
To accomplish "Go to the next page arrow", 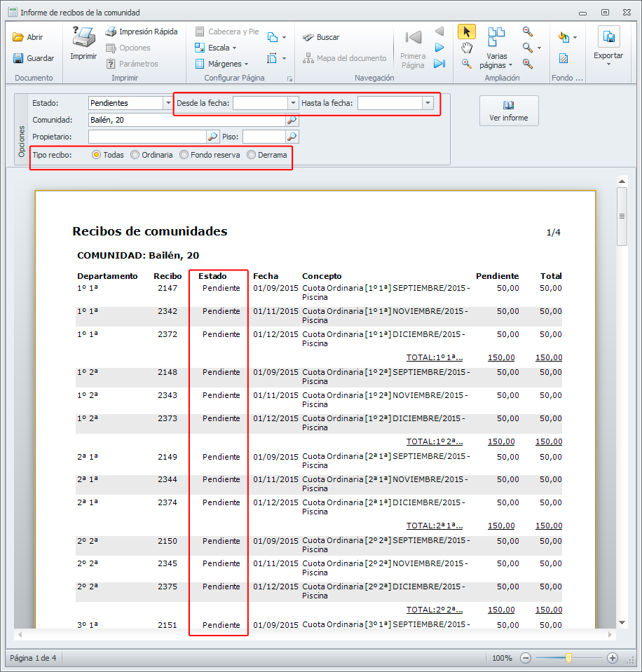I will [439, 48].
